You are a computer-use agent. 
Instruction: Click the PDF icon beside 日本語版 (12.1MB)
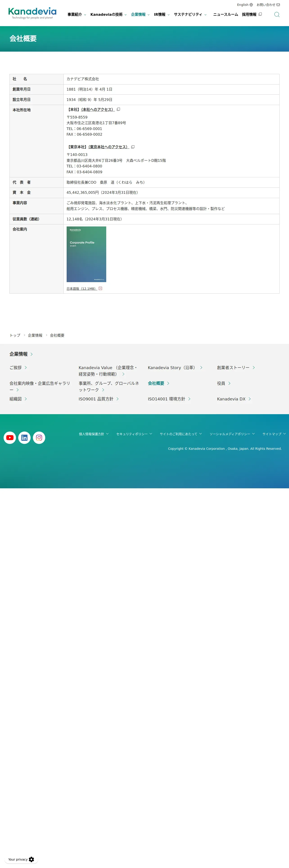100,288
